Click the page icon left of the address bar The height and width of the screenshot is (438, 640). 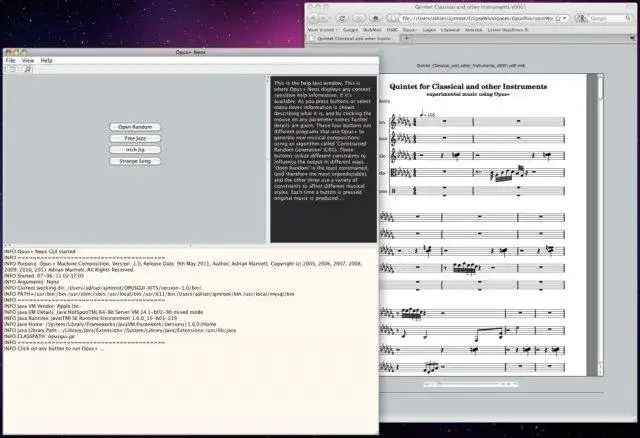pos(393,18)
